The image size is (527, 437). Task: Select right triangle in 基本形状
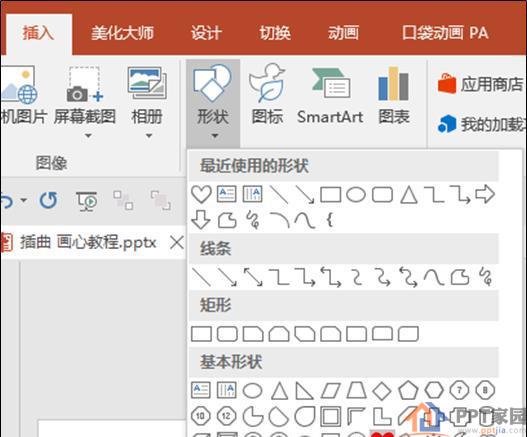[x=304, y=391]
